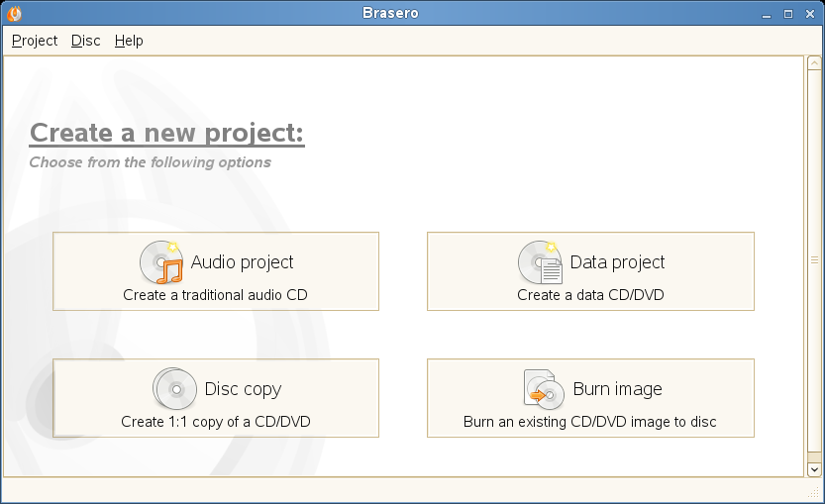The height and width of the screenshot is (504, 825).
Task: Click the Brasero flame icon in title bar
Action: pyautogui.click(x=14, y=13)
